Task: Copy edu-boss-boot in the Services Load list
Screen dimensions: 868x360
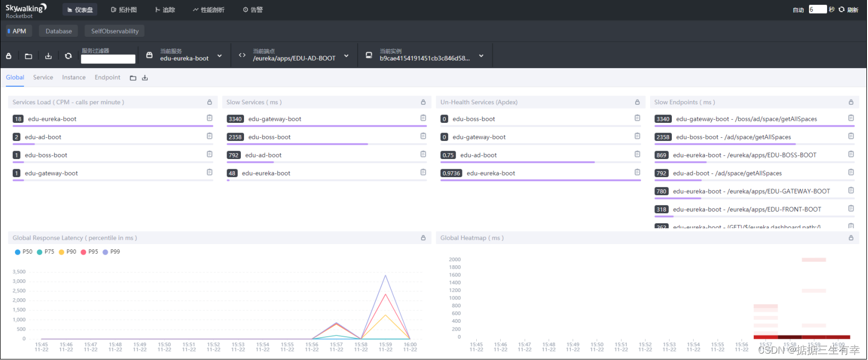Action: pyautogui.click(x=209, y=154)
